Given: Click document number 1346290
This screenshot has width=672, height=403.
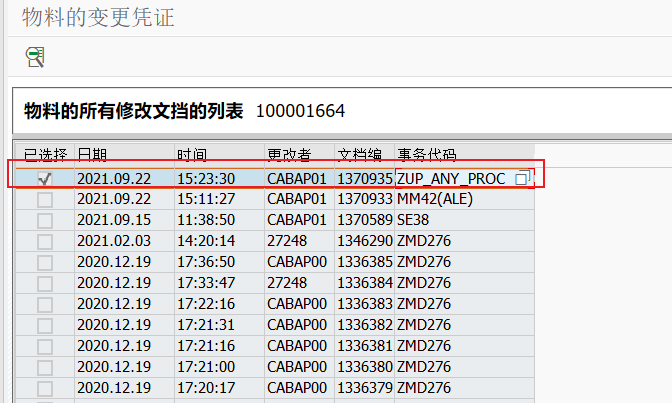Looking at the screenshot, I should click(x=365, y=241).
